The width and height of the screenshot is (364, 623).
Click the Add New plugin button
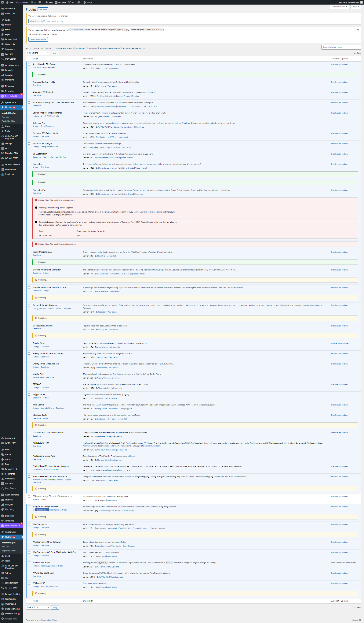coord(43,10)
